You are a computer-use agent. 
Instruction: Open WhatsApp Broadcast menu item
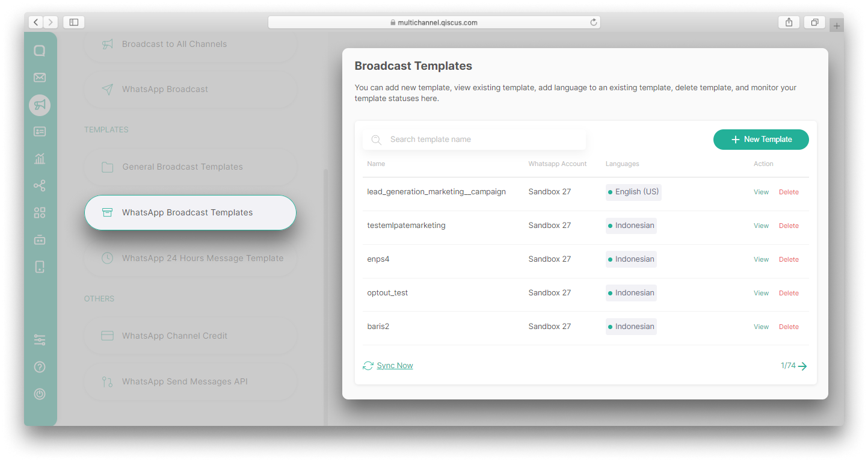pyautogui.click(x=190, y=89)
